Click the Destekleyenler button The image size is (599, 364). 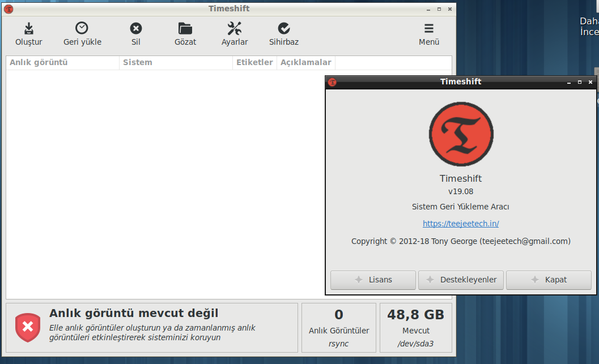[x=461, y=280]
